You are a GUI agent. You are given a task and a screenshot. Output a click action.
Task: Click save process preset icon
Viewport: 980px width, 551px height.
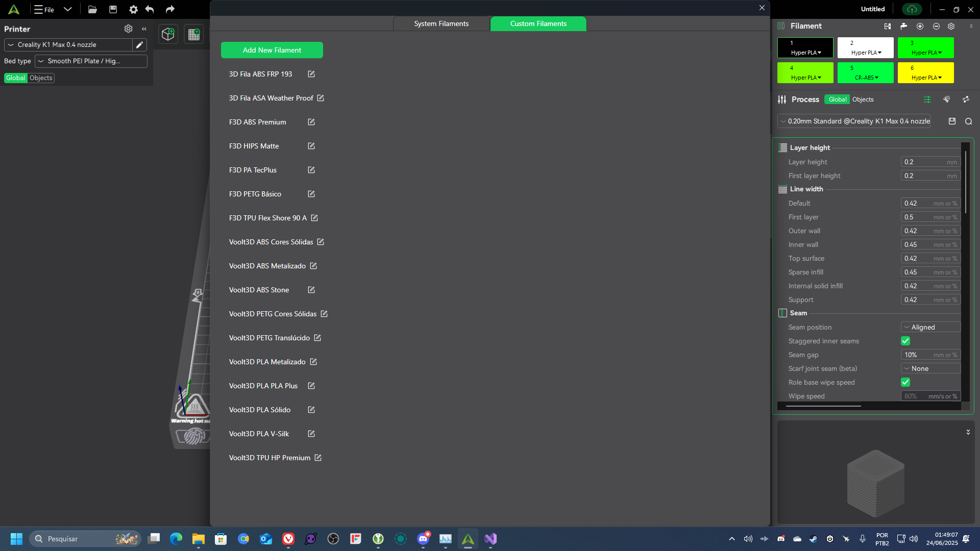pyautogui.click(x=952, y=121)
